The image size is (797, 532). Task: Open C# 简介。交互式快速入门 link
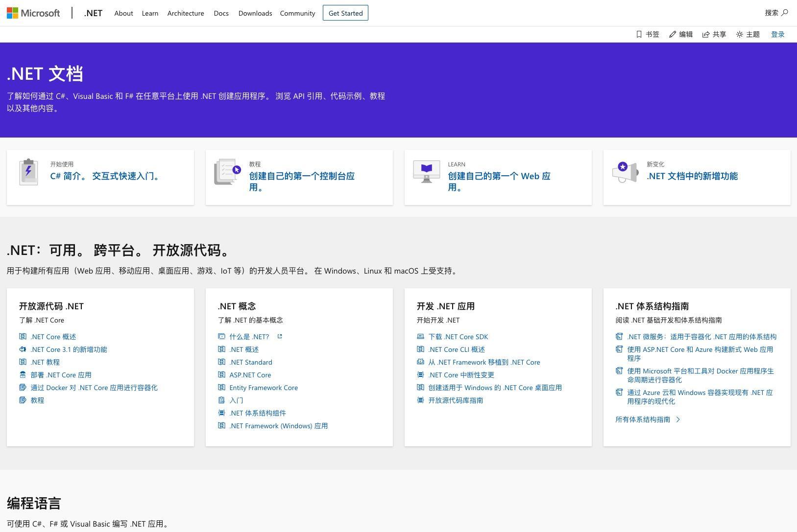tap(106, 176)
